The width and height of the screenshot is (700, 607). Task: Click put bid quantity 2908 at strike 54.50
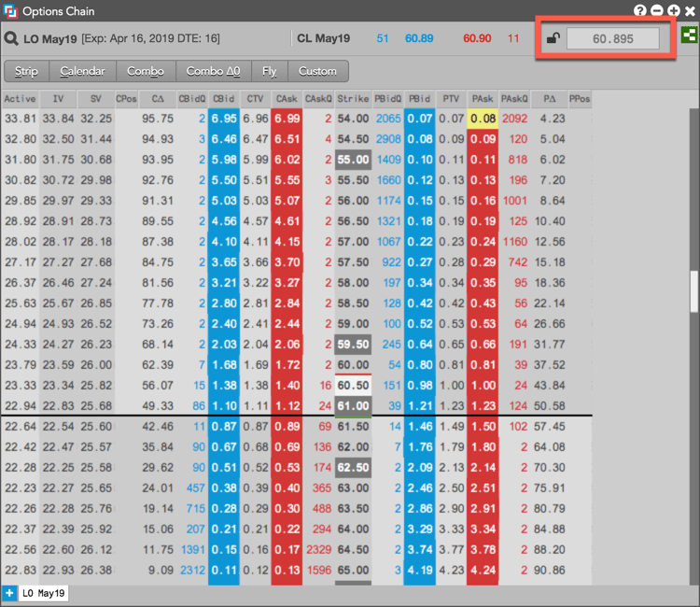[388, 139]
